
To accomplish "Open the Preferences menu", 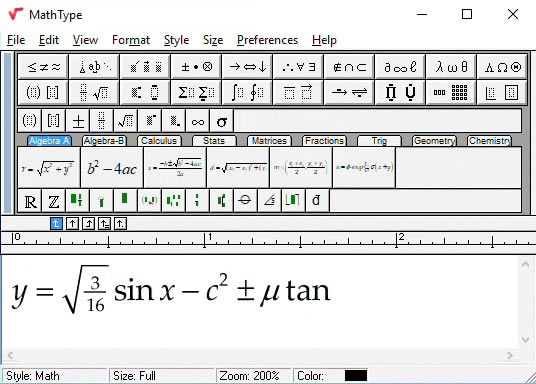I will pyautogui.click(x=267, y=40).
